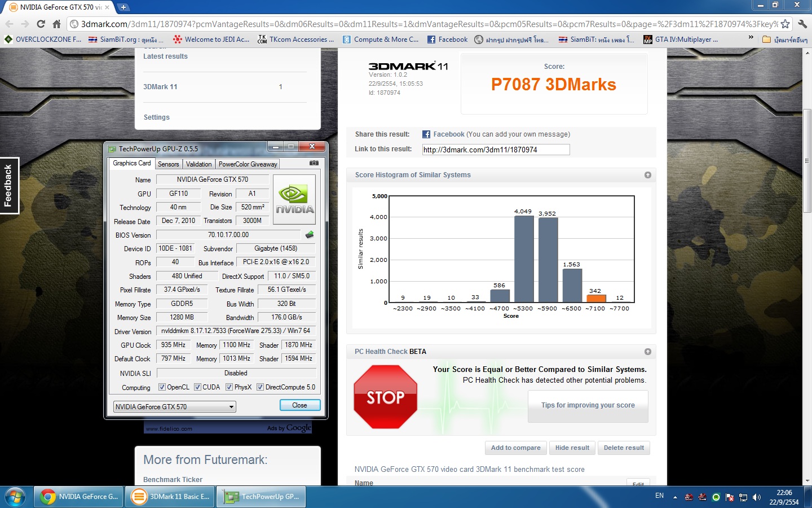The width and height of the screenshot is (812, 508).
Task: Open the network icon in system tray
Action: pos(743,497)
